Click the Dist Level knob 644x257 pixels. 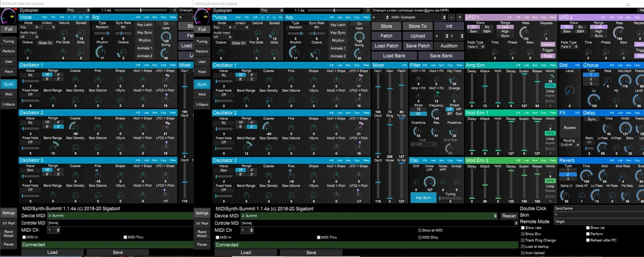569,91
